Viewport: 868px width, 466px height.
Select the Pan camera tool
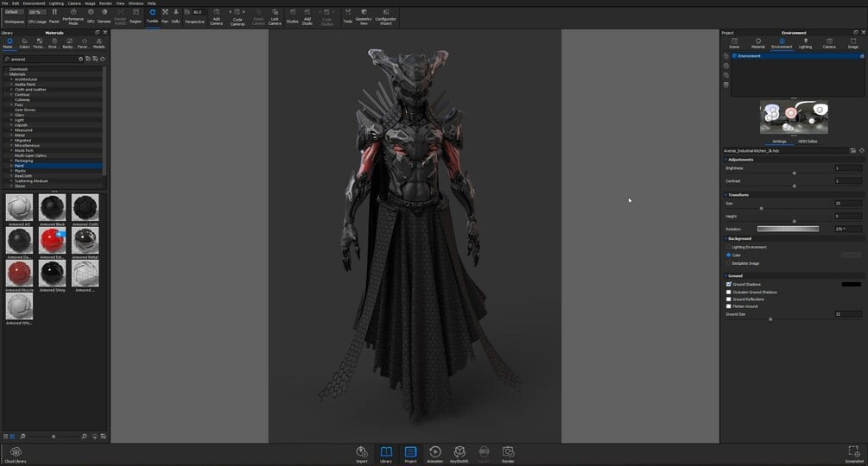pyautogui.click(x=165, y=16)
